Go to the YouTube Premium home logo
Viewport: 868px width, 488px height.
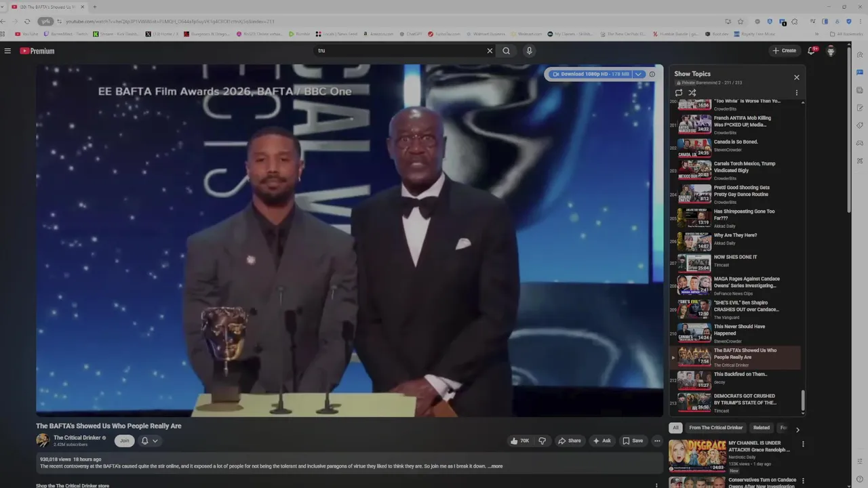(37, 51)
